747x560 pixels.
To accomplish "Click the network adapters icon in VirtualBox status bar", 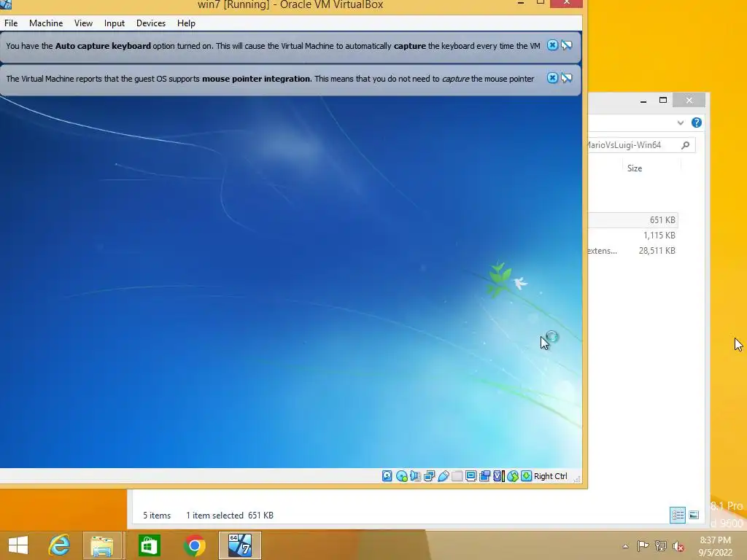I will 429,475.
